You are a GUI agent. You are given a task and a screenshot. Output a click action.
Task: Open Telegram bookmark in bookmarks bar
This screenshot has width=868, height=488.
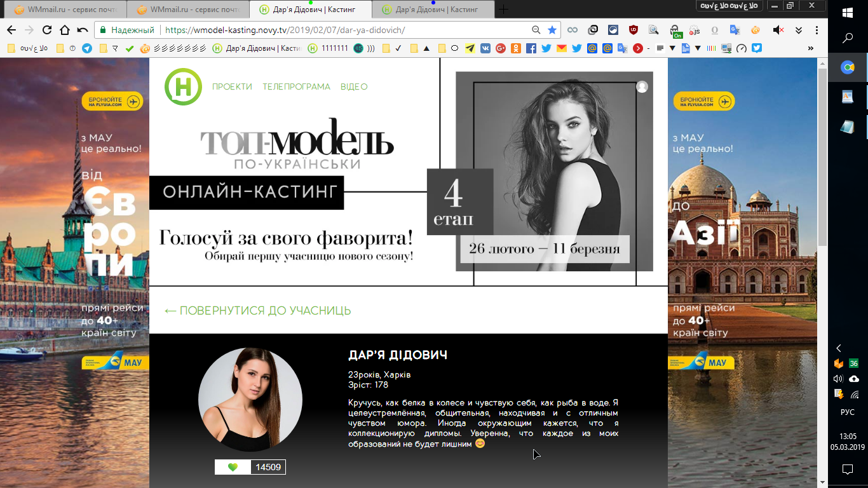point(87,48)
